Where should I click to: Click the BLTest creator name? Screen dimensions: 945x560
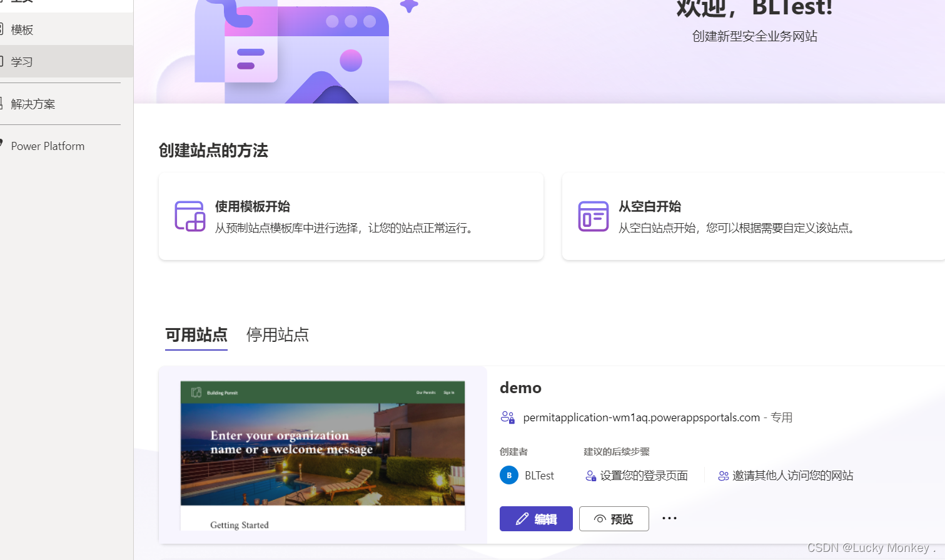[x=539, y=476]
